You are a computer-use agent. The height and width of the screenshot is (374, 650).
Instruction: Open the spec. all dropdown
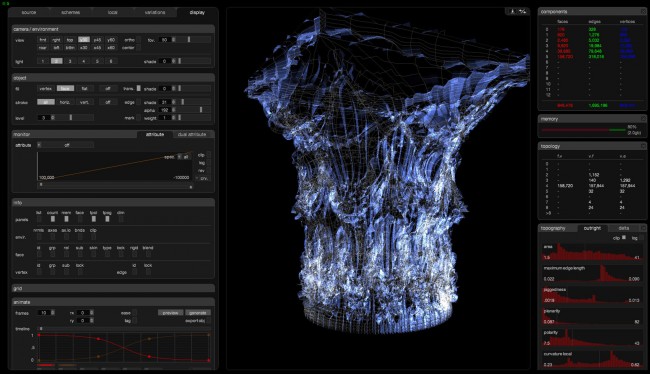pyautogui.click(x=184, y=157)
